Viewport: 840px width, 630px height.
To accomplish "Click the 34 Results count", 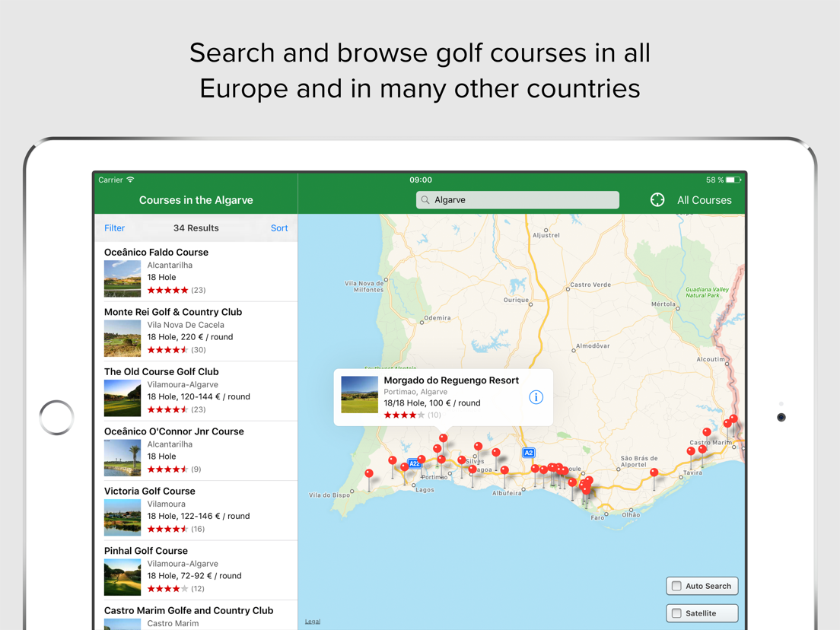I will point(196,228).
